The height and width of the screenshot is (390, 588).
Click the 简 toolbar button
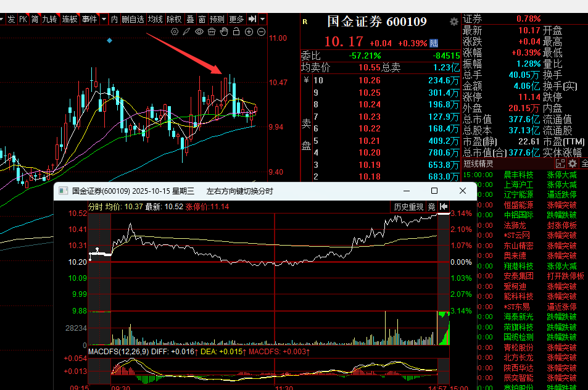35,19
